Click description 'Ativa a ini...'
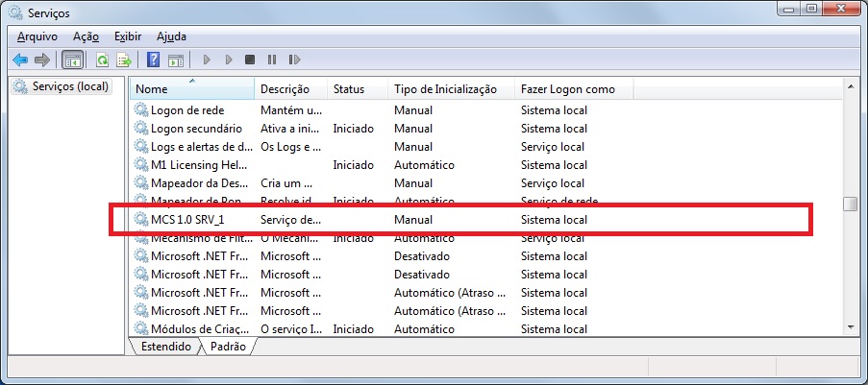The width and height of the screenshot is (868, 385). tap(290, 129)
